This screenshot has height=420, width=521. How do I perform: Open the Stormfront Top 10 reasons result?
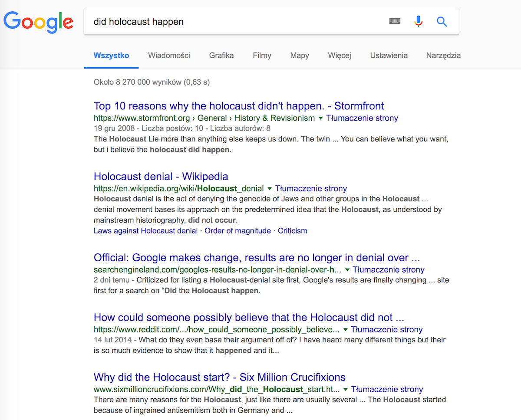239,106
